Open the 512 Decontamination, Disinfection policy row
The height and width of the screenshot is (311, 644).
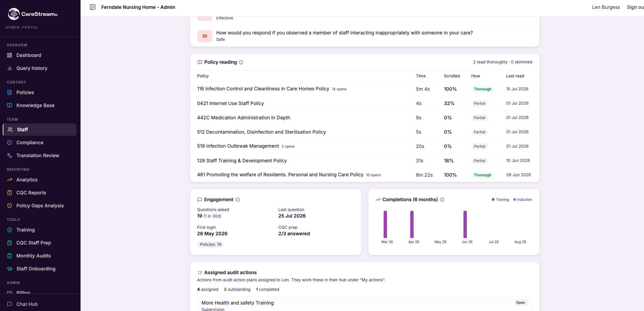[x=364, y=132]
